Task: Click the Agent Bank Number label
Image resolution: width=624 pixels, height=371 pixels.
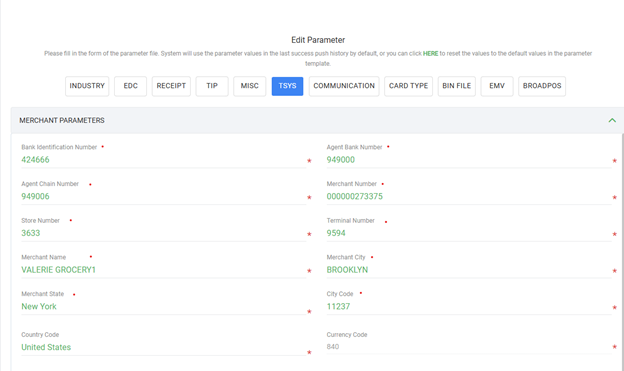Action: (354, 147)
